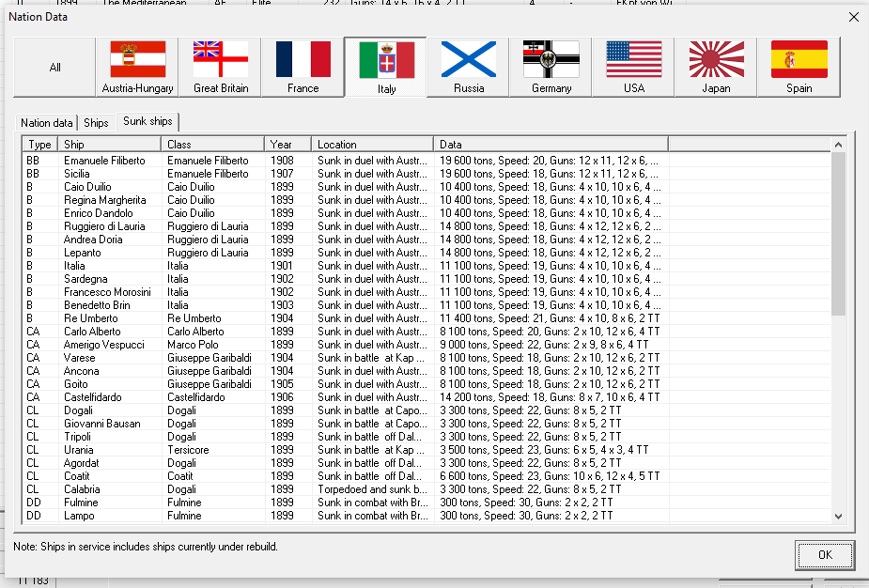Screen dimensions: 869x588
Task: Click OK to close Nation Data
Action: tap(825, 555)
